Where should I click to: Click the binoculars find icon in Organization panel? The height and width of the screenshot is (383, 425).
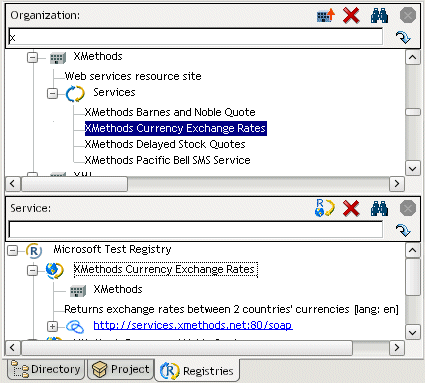pyautogui.click(x=379, y=15)
